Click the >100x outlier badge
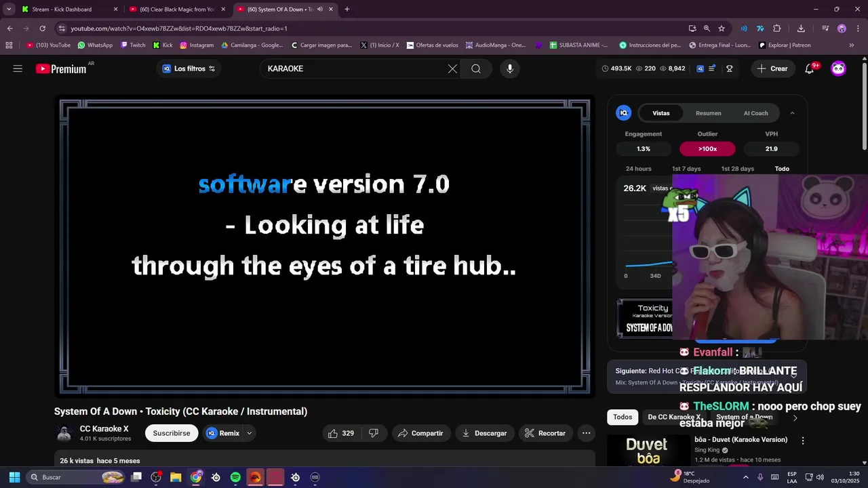The width and height of the screenshot is (868, 488). click(x=707, y=149)
